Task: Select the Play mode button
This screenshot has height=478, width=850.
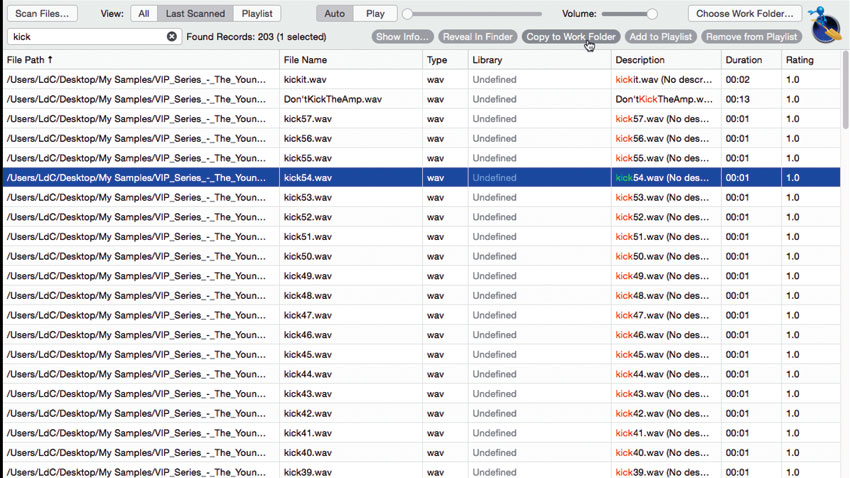Action: pyautogui.click(x=375, y=14)
